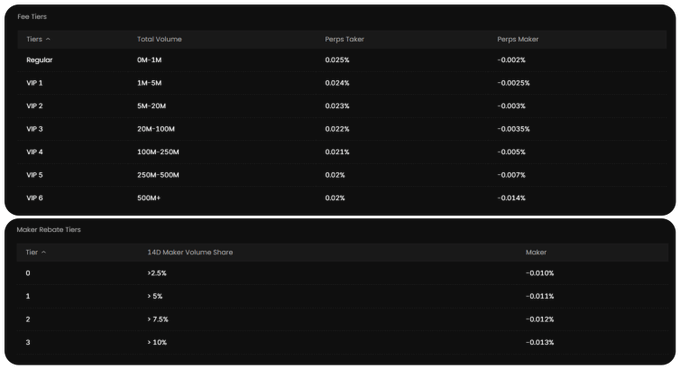
Task: Click the sort arrow beside Tier header
Action: click(x=44, y=252)
